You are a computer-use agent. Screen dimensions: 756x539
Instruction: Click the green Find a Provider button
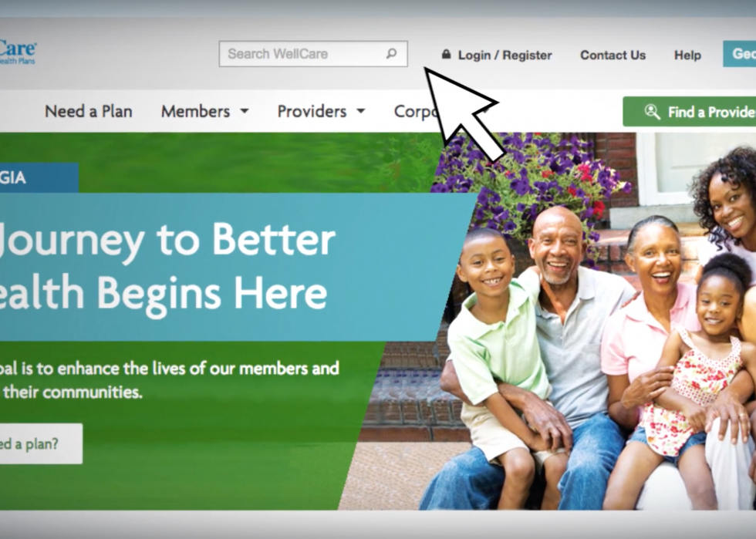(690, 112)
